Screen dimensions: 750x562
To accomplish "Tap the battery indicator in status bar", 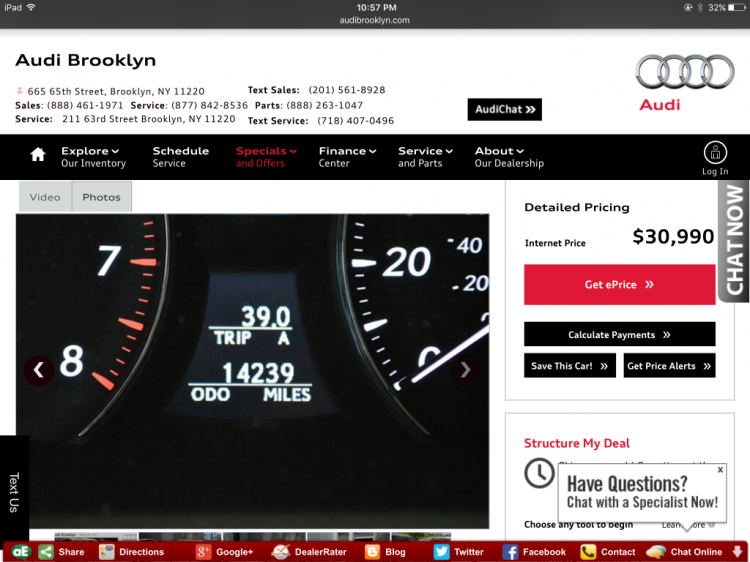I will pyautogui.click(x=736, y=8).
